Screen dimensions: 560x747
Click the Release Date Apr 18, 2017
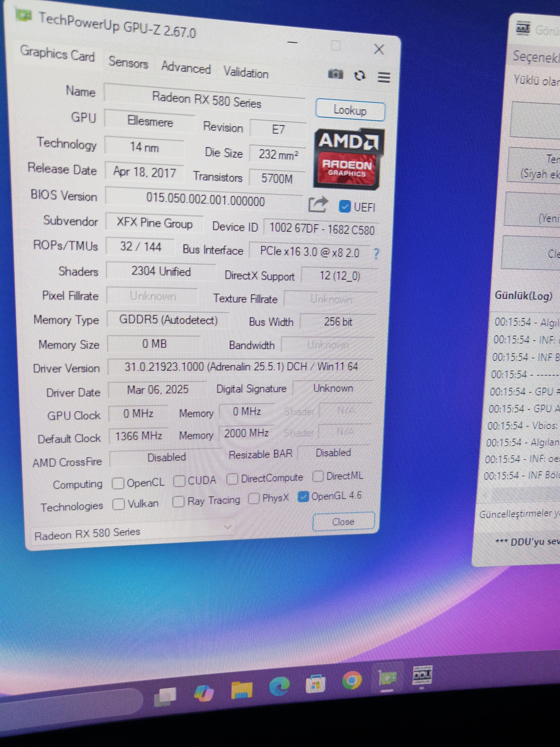145,172
